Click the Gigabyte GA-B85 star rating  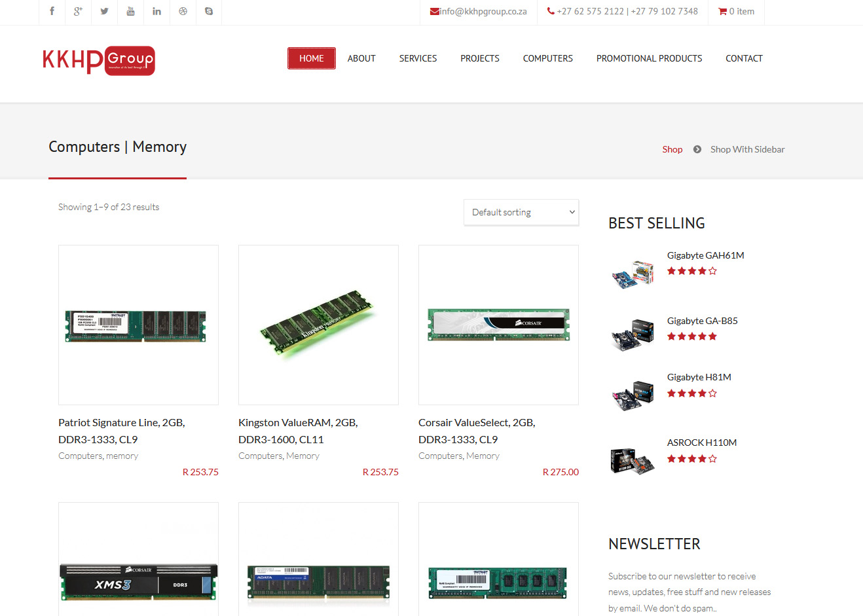[692, 336]
